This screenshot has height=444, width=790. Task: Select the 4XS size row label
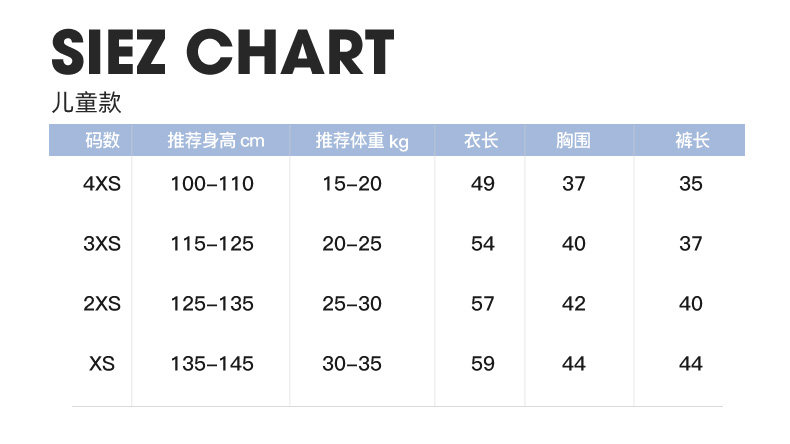[x=102, y=184]
